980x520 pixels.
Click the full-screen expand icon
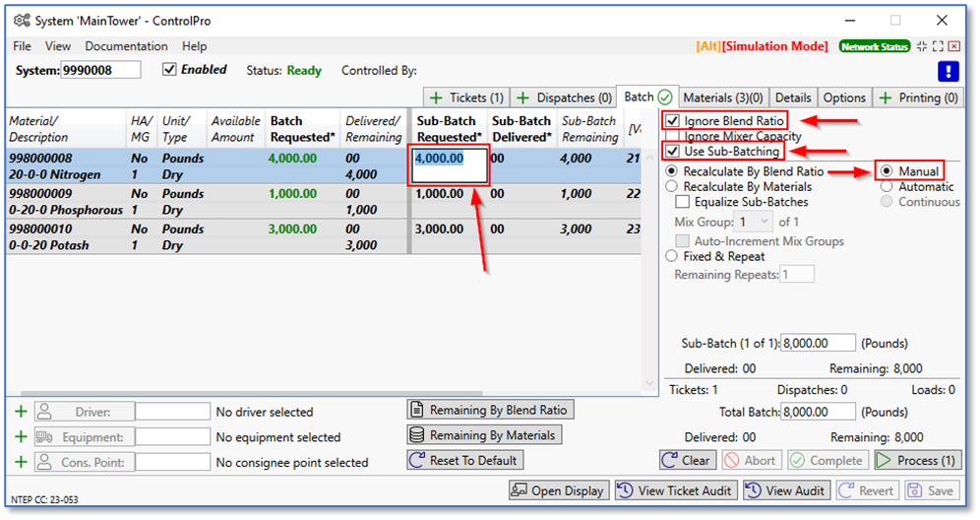coord(939,46)
